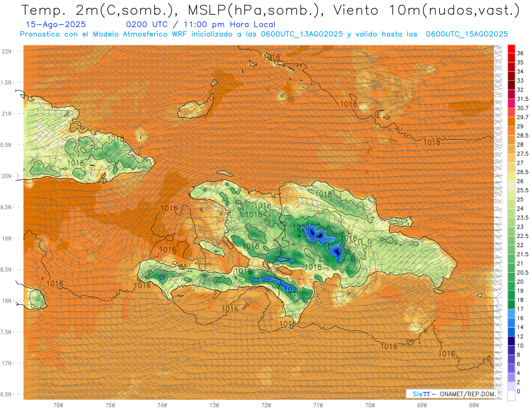The width and height of the screenshot is (532, 411).
Task: Click the "73W" longitude axis label
Action: point(214,405)
